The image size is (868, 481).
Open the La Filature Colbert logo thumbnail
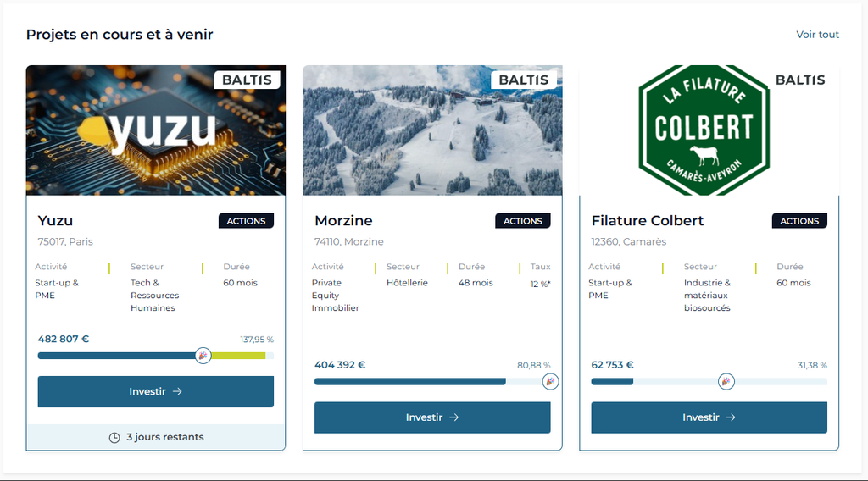click(x=704, y=130)
